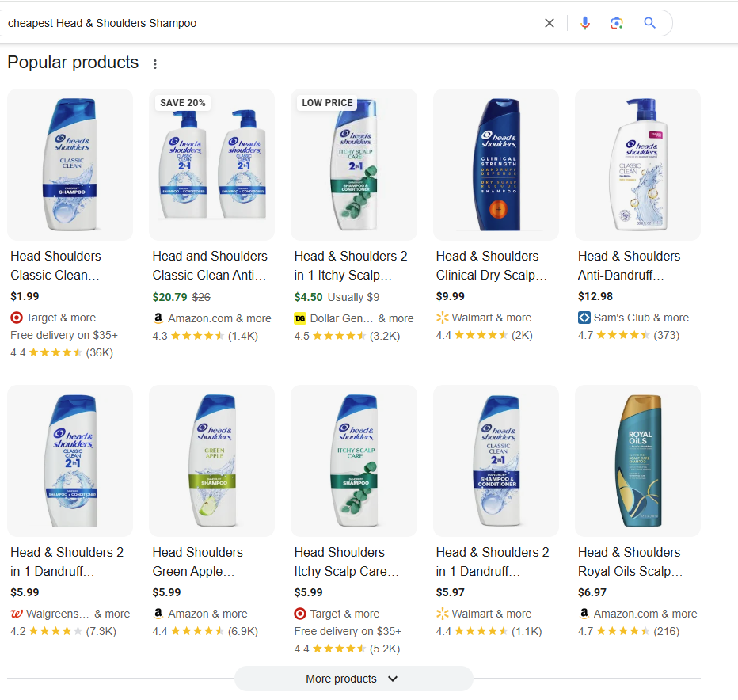
Task: Expand the More products button
Action: [353, 679]
